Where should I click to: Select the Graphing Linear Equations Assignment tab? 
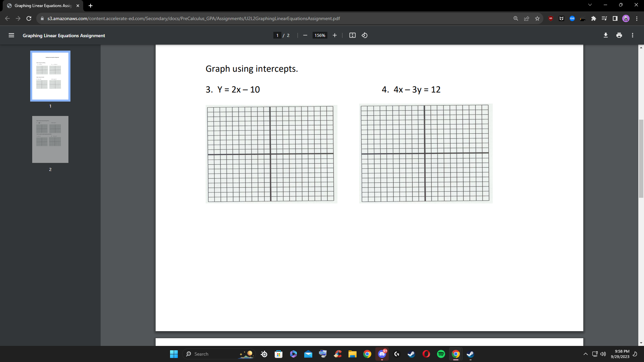click(40, 5)
